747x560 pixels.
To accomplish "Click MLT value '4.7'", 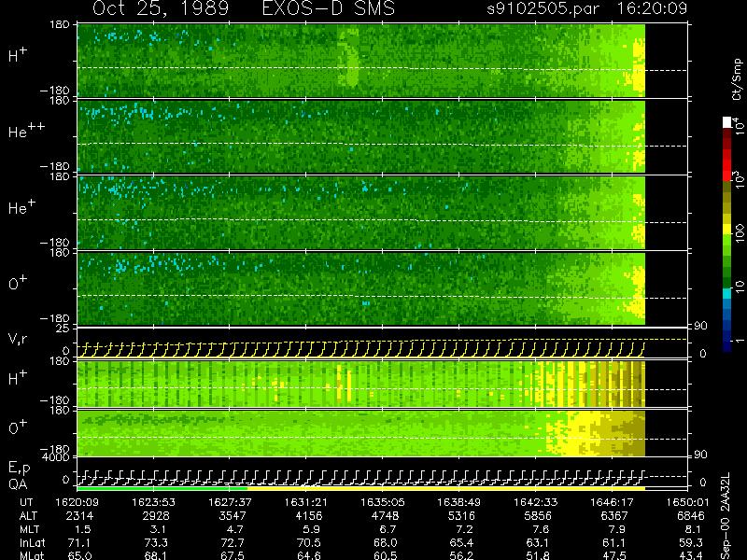I will (x=236, y=529).
